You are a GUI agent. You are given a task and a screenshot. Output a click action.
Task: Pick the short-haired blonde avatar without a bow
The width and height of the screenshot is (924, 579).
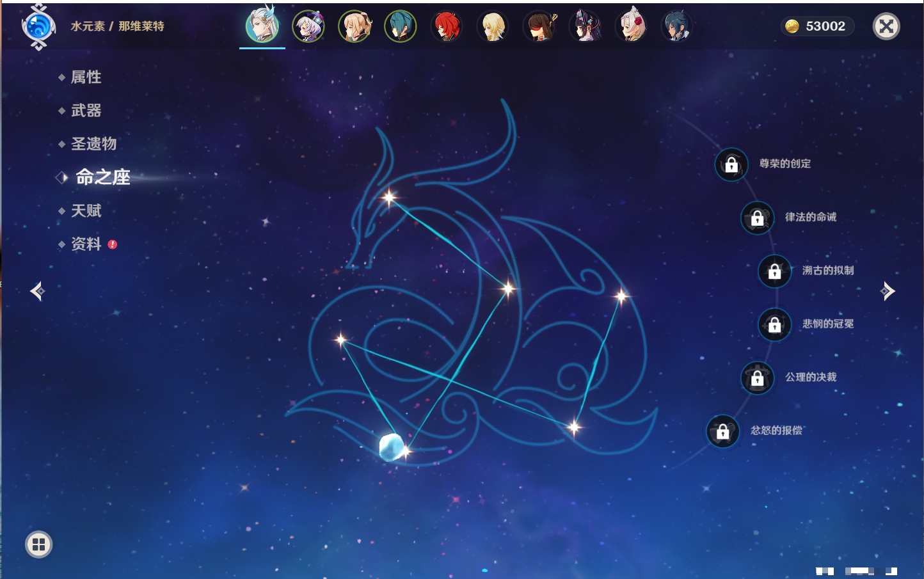point(493,26)
